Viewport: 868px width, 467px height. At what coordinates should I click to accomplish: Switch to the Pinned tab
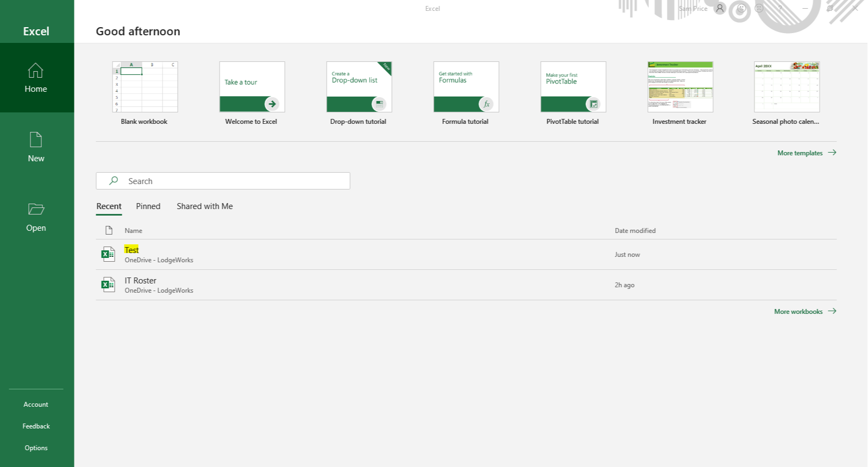[x=148, y=206]
